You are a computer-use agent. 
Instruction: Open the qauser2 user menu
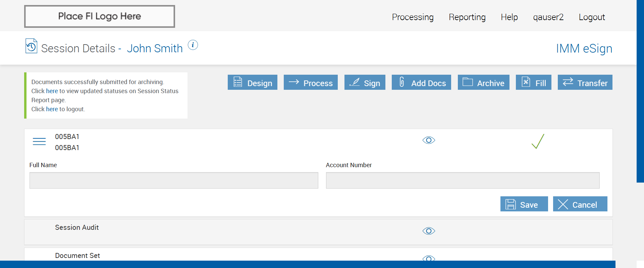click(x=548, y=17)
